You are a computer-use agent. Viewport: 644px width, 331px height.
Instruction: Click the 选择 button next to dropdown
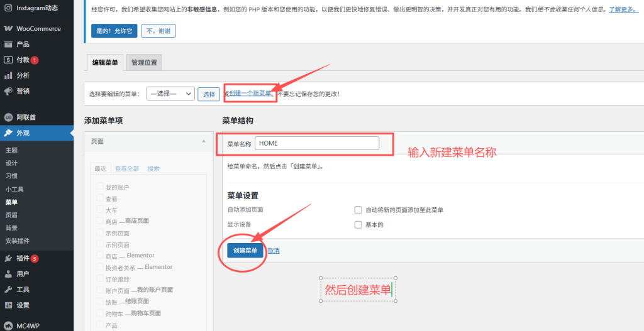209,94
